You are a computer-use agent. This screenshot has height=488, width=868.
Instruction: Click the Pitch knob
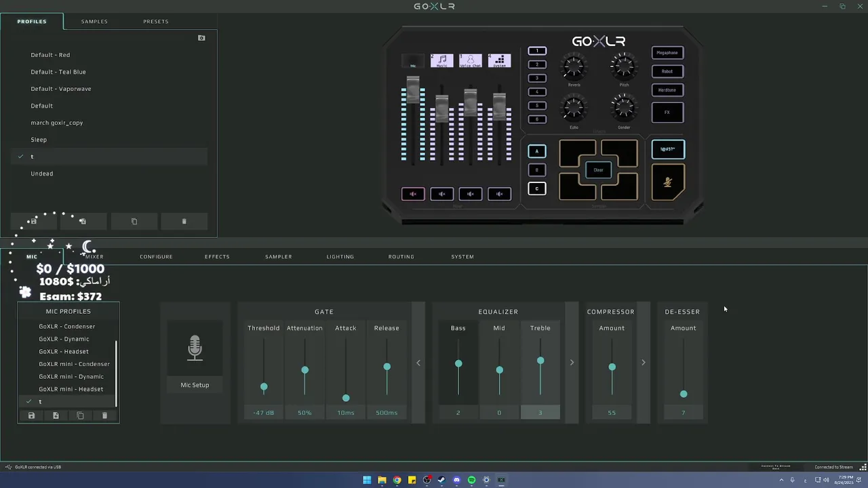pyautogui.click(x=624, y=66)
